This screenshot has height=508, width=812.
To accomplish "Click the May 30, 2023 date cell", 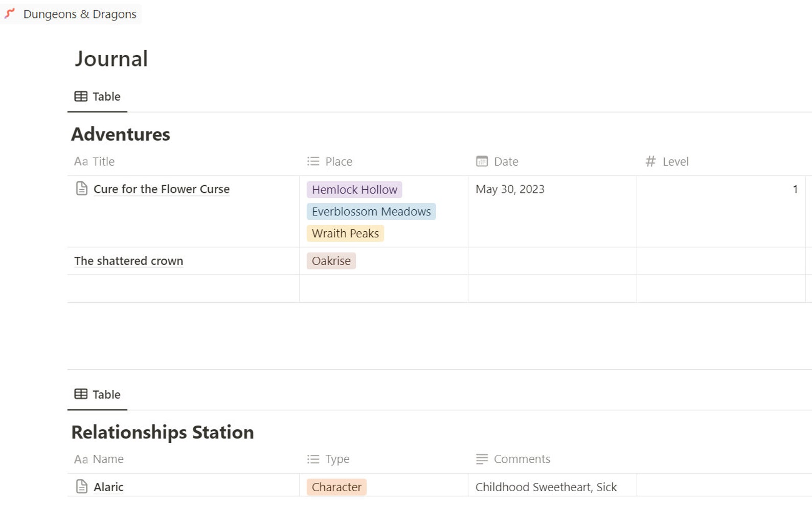I will (x=552, y=211).
